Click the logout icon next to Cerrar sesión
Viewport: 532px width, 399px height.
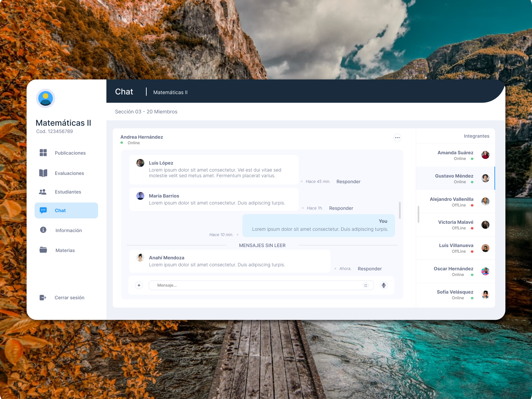pos(43,298)
